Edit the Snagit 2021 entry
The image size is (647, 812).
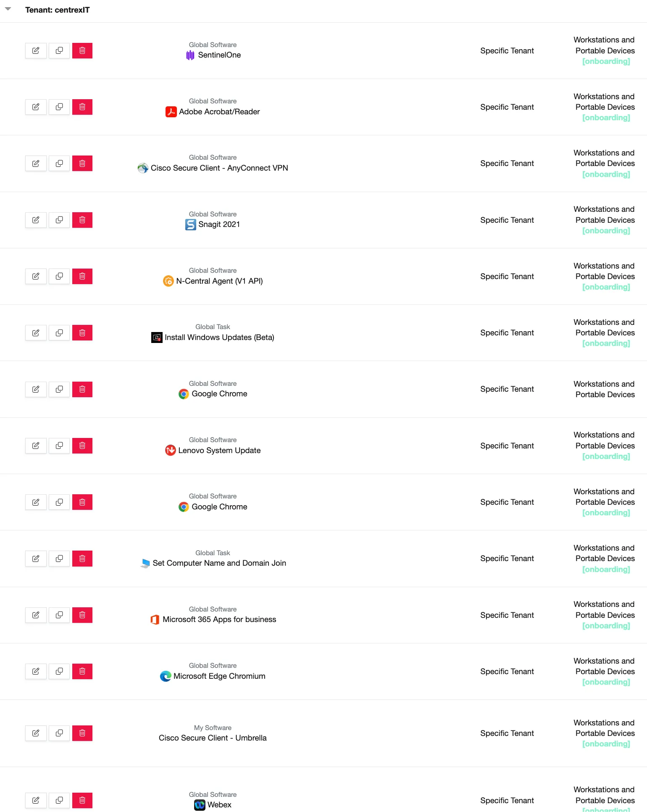(36, 220)
